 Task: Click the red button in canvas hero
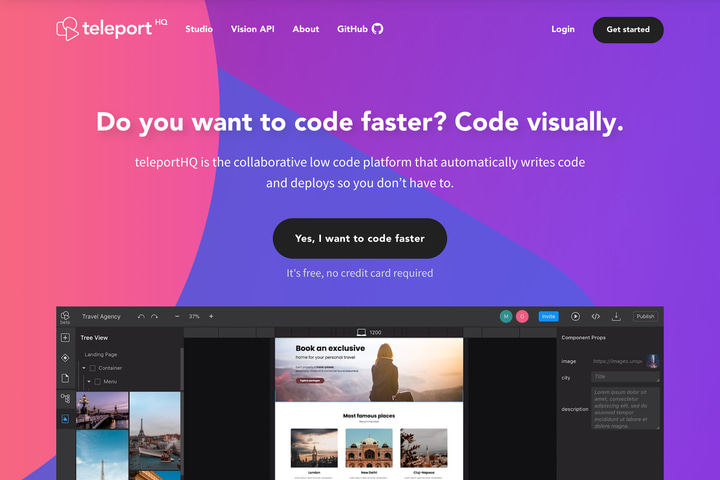click(x=310, y=380)
